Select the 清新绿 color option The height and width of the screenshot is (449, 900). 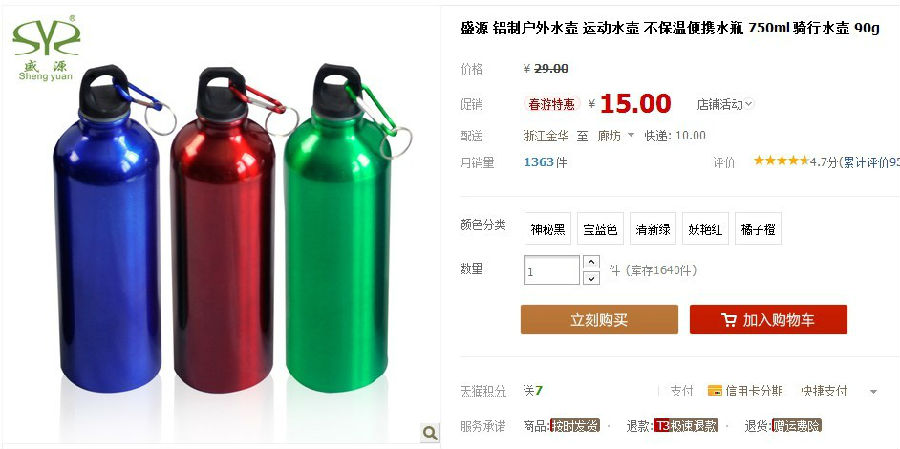(x=653, y=229)
